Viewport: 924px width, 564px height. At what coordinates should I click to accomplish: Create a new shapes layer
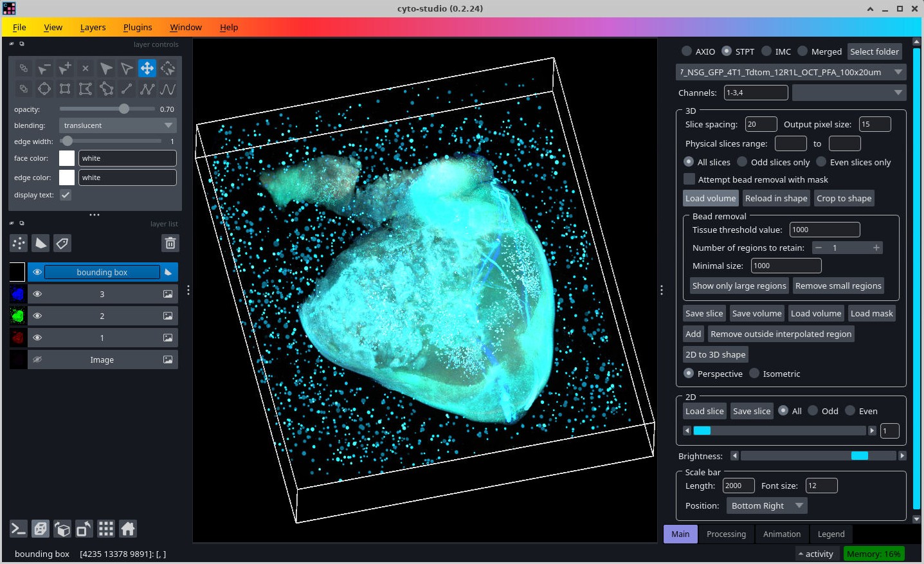(41, 243)
